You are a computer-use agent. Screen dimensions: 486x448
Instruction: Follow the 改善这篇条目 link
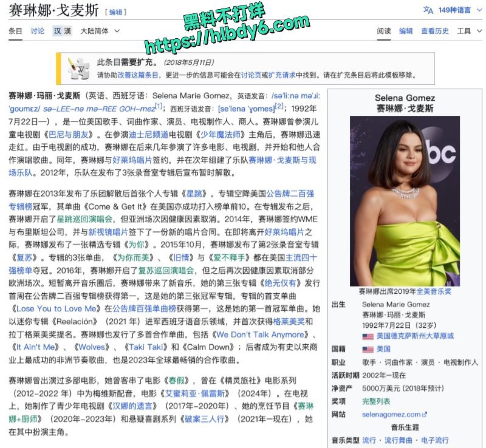coord(138,75)
